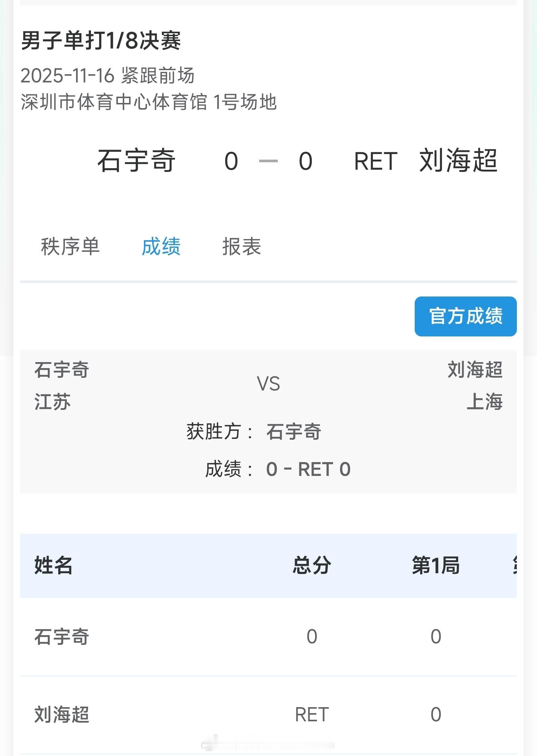Click 刘海超 name in VS summary card
Image resolution: width=537 pixels, height=756 pixels.
coord(475,370)
